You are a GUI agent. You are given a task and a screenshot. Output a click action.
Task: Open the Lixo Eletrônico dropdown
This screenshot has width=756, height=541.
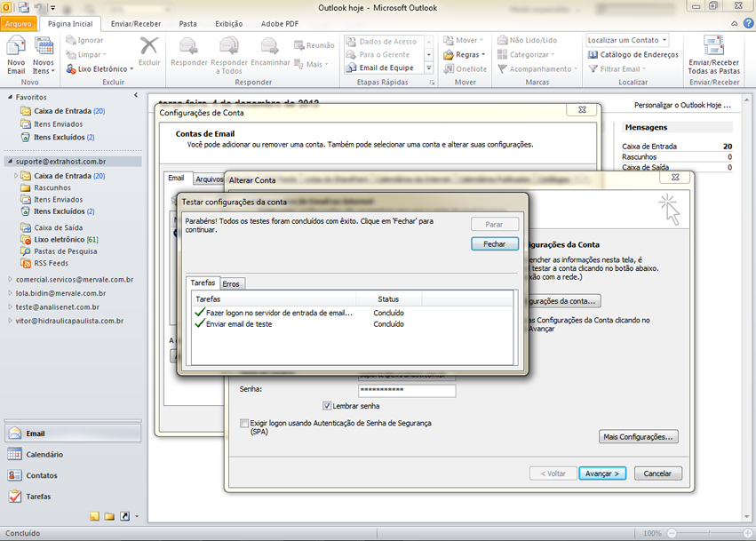(x=131, y=69)
